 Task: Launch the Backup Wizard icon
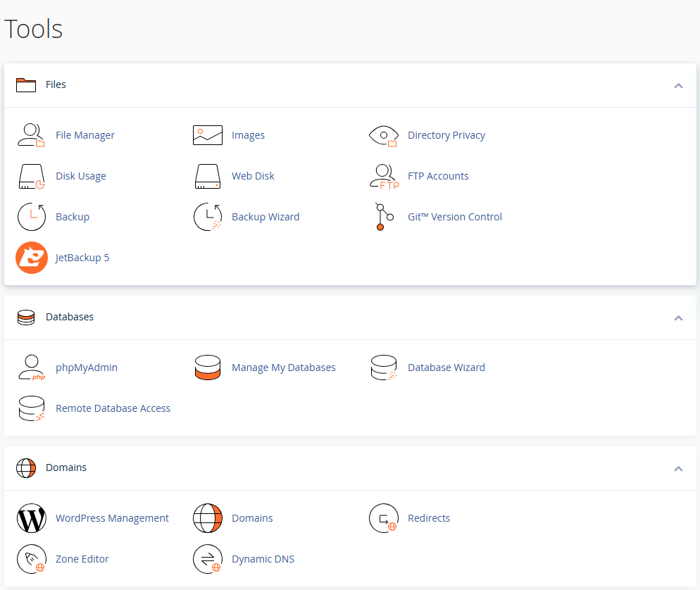click(208, 217)
